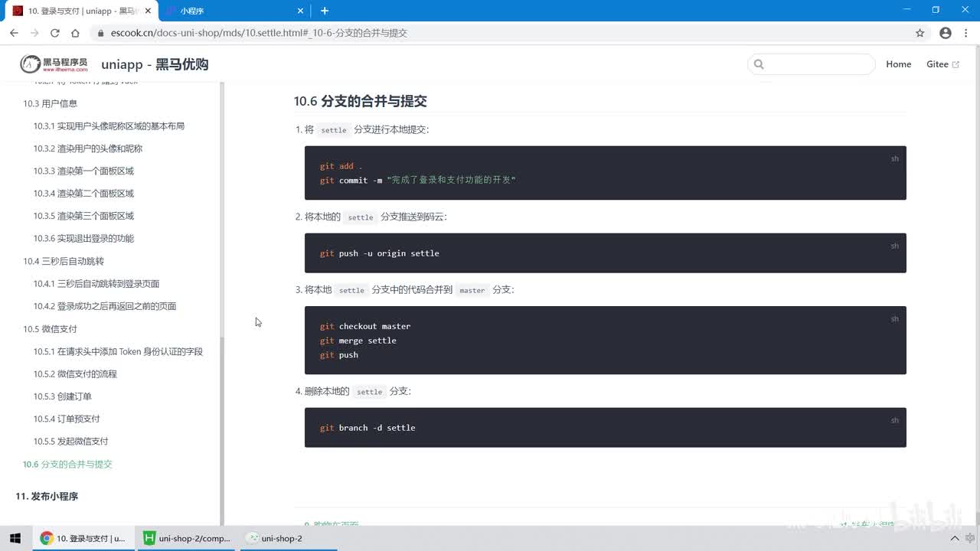Viewport: 980px width, 551px height.
Task: Go to 10.3.6 实现退出登录的功能
Action: [x=83, y=238]
